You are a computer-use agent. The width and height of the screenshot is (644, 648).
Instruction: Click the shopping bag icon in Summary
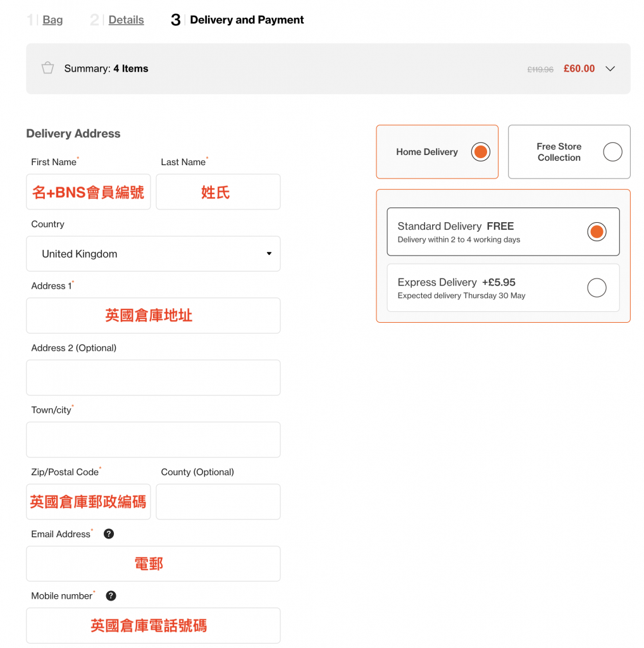point(47,68)
